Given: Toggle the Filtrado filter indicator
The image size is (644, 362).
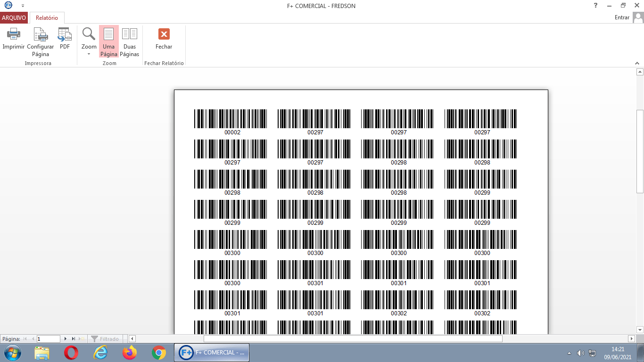Looking at the screenshot, I should coord(105,339).
